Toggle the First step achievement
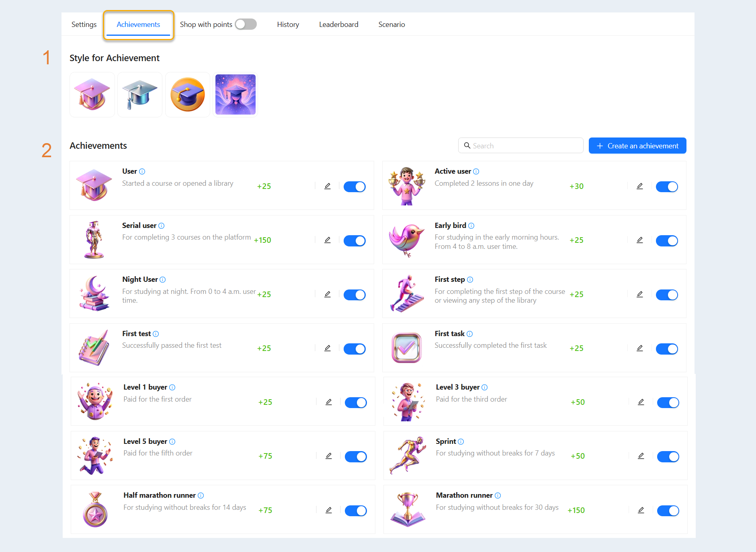756x552 pixels. [x=667, y=295]
